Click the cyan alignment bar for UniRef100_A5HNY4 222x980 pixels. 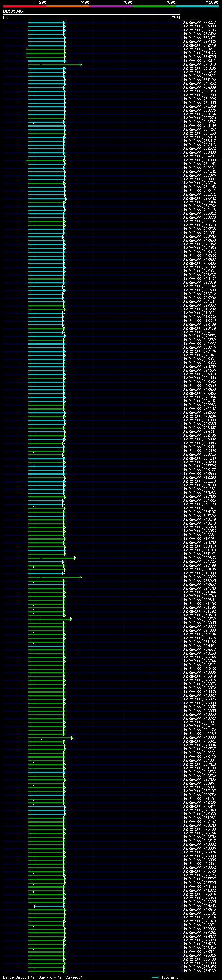coord(46,646)
